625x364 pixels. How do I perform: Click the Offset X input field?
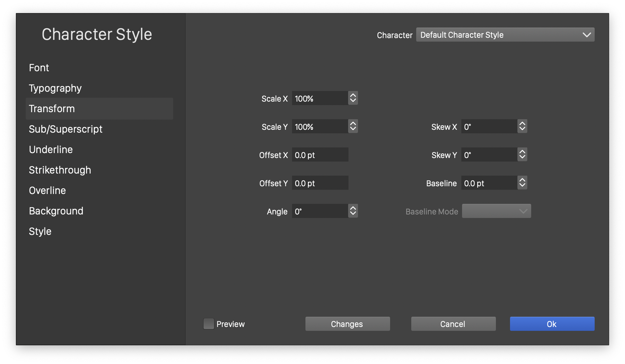[x=320, y=155]
